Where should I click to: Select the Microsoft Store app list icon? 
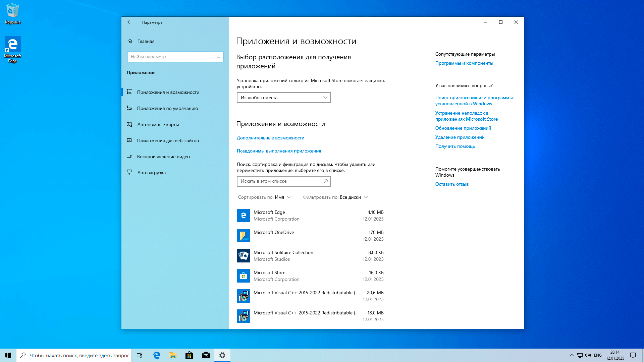pos(243,276)
